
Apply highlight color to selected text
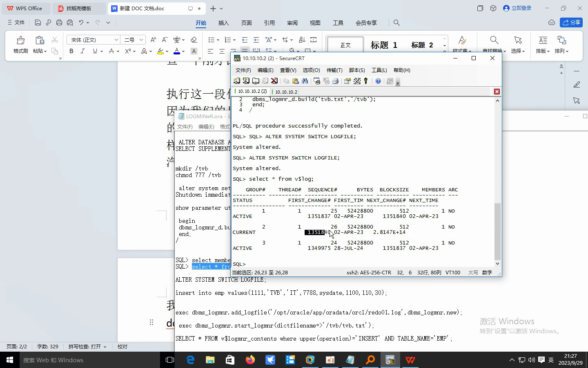click(x=161, y=51)
